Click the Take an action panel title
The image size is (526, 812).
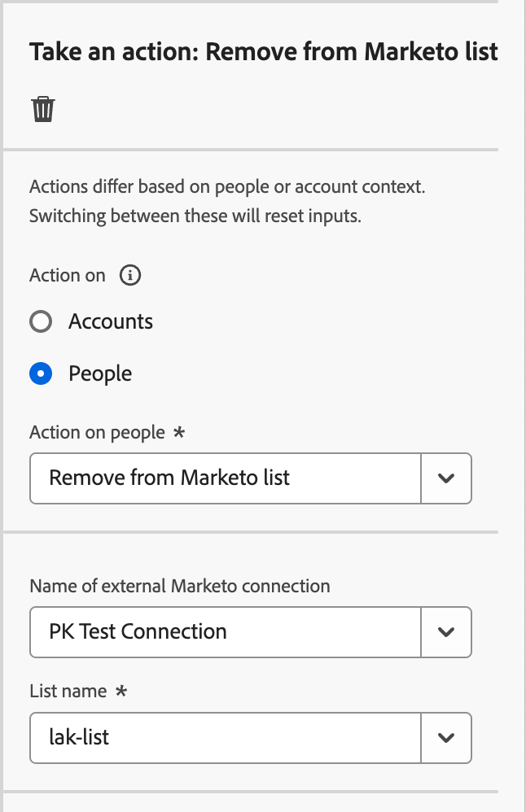pyautogui.click(x=263, y=51)
